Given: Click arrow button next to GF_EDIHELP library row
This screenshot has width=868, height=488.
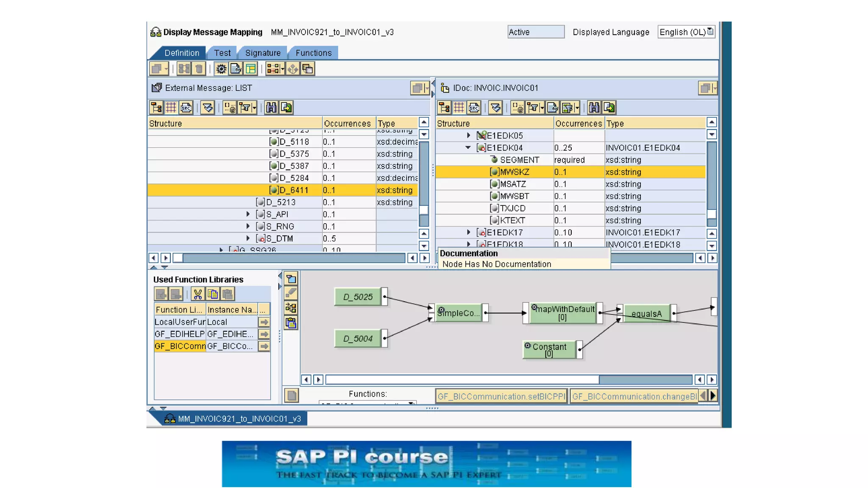Looking at the screenshot, I should (264, 334).
